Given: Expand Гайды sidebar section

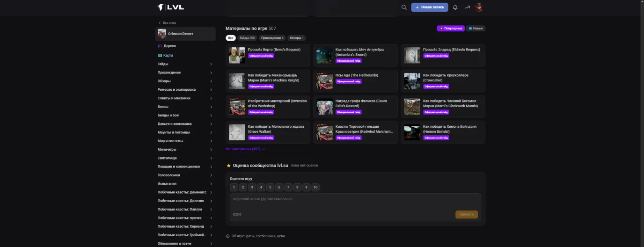Looking at the screenshot, I should click(185, 64).
